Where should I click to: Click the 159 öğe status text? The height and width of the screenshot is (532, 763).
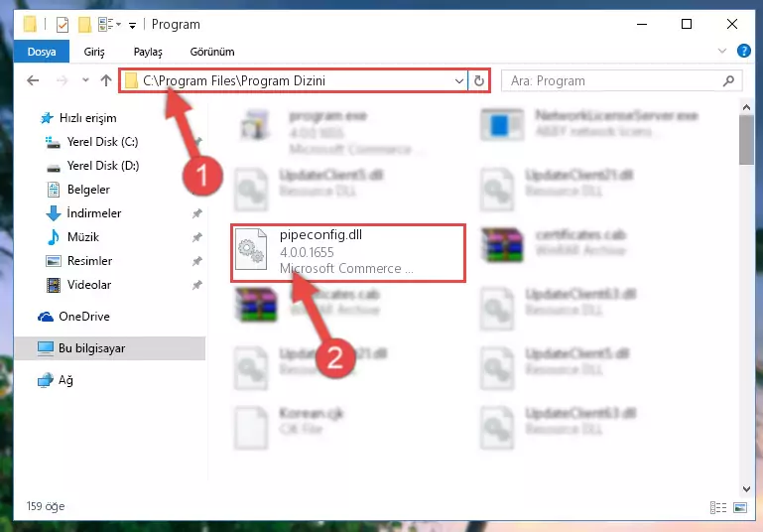(46, 506)
